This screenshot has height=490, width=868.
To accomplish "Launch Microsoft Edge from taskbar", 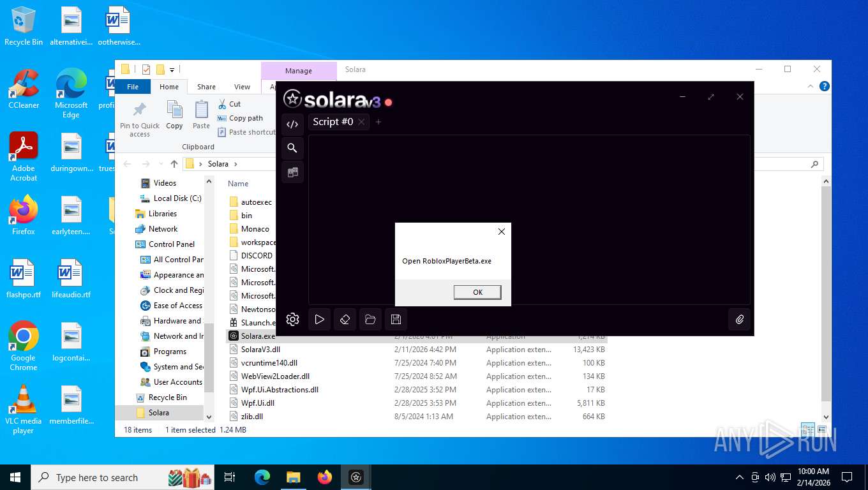I will [x=262, y=477].
